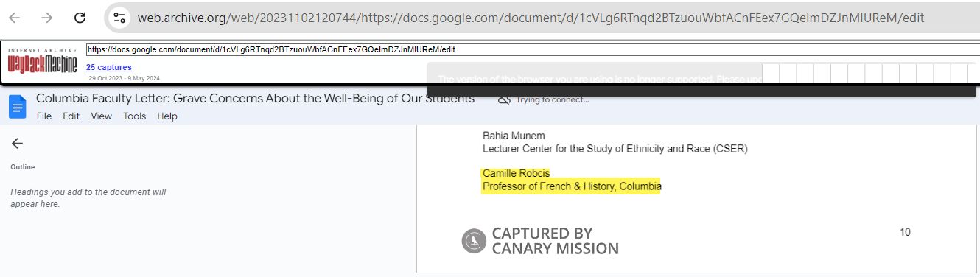The image size is (980, 277).
Task: Click highlighted Camille Robcis name
Action: coord(516,173)
